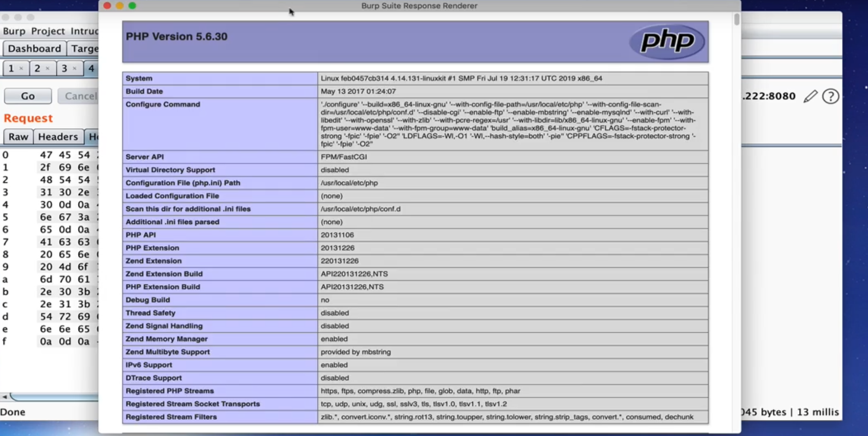
Task: Select Repeater tab 3
Action: coord(64,68)
